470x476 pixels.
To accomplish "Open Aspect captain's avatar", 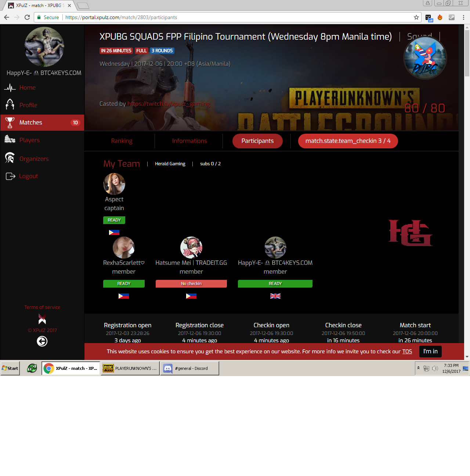I will (114, 184).
